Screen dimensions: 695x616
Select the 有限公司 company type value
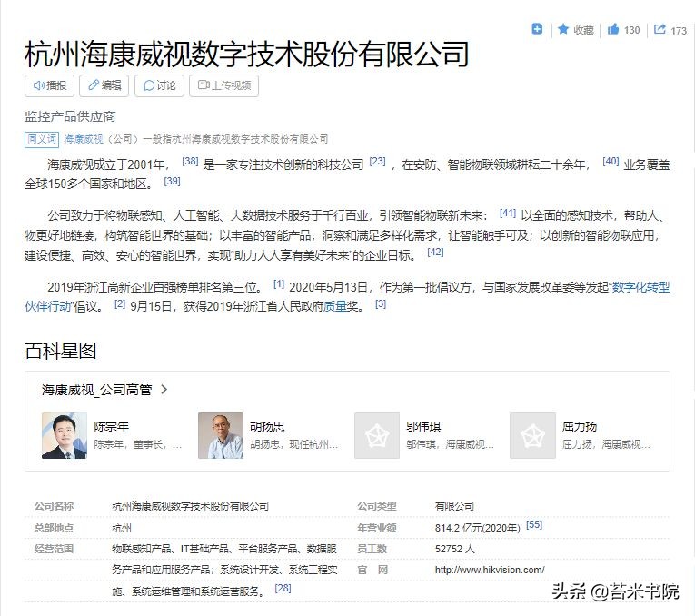454,506
